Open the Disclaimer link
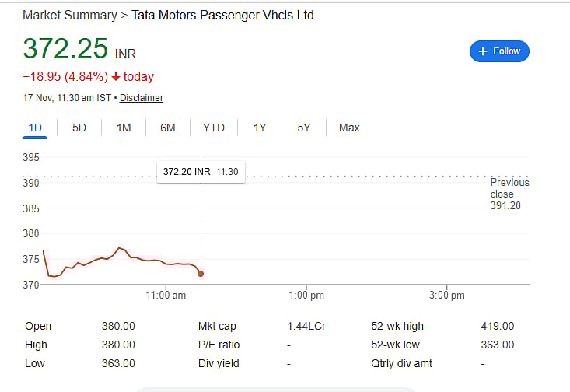Screen dimensions: 570x392 (142, 98)
